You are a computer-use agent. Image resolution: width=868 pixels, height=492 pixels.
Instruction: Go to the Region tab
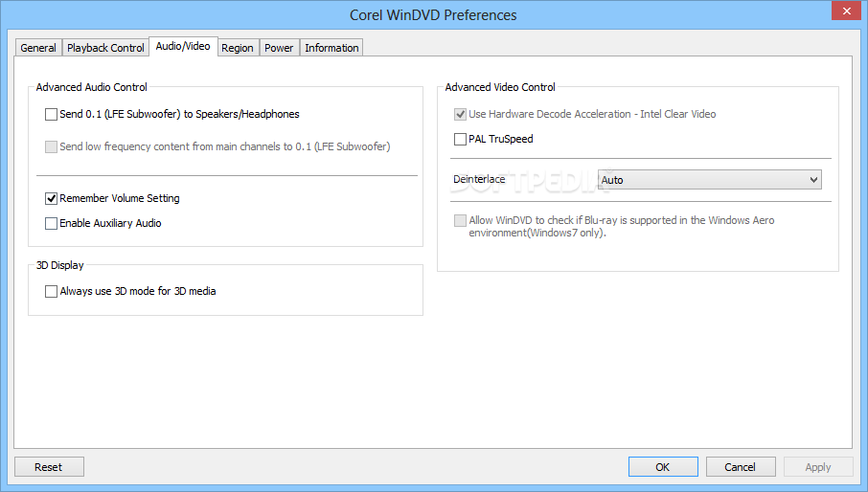tap(238, 48)
